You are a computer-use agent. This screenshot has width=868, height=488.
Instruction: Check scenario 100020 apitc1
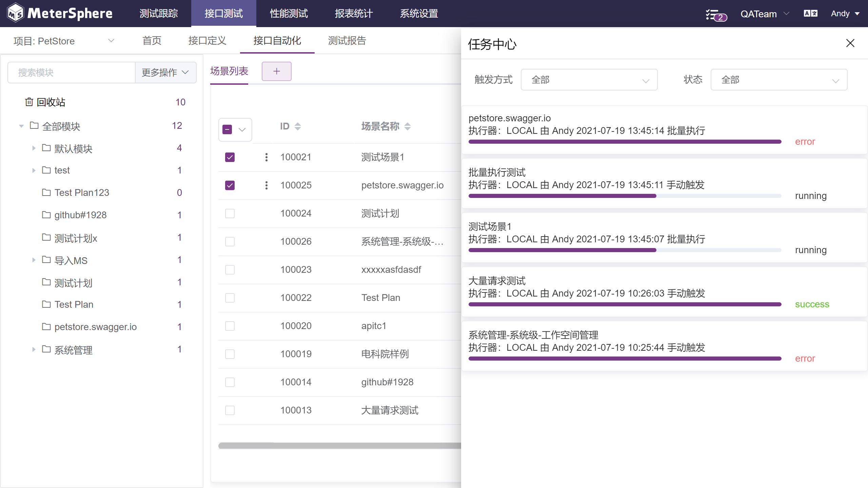click(x=230, y=326)
